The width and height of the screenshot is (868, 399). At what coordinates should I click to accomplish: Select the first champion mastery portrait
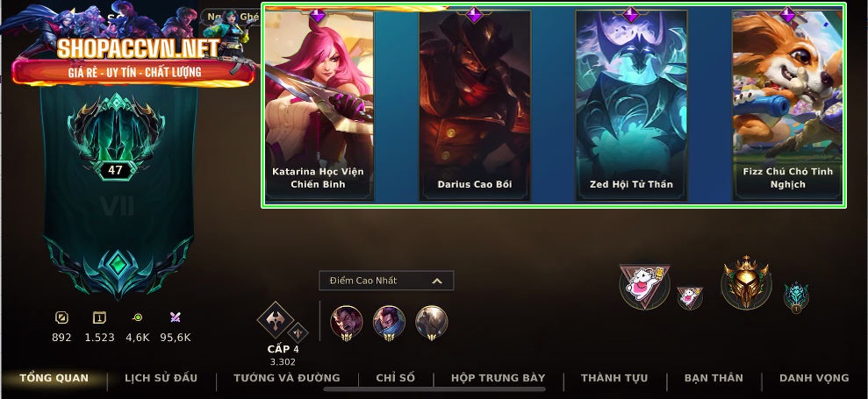(347, 322)
